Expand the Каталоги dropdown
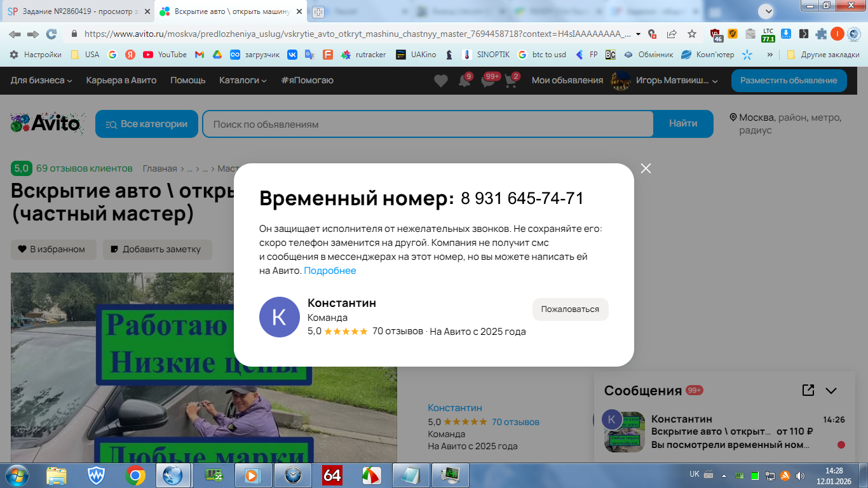This screenshot has height=488, width=868. coord(243,81)
